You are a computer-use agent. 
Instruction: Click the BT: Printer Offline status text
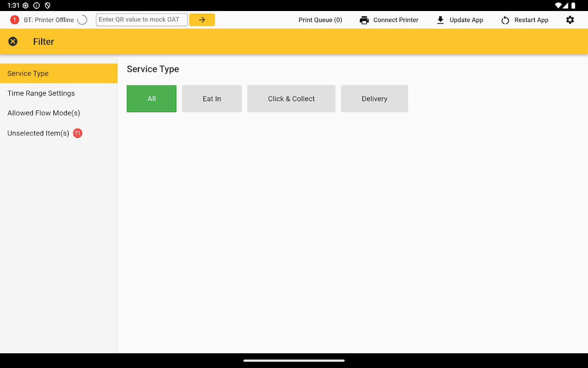[49, 20]
